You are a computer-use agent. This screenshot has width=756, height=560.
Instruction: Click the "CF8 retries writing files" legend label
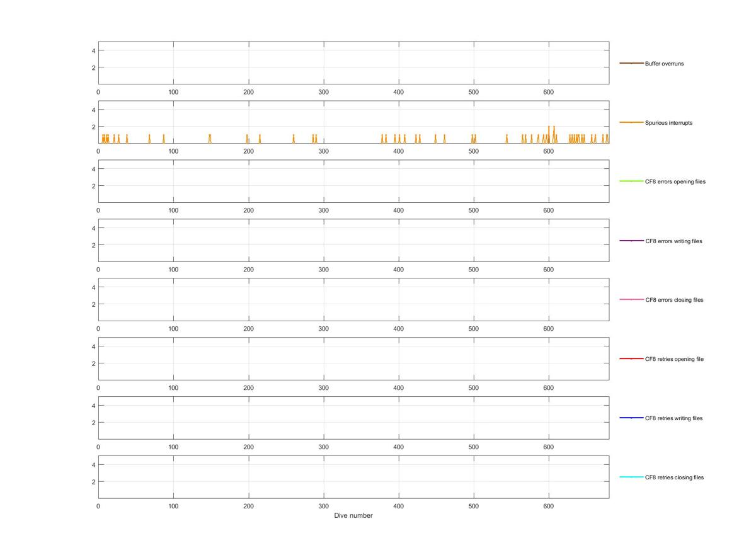coord(673,418)
